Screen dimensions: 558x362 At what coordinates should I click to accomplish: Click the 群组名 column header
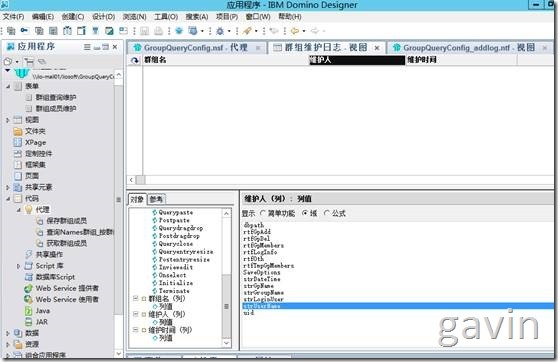[226, 60]
